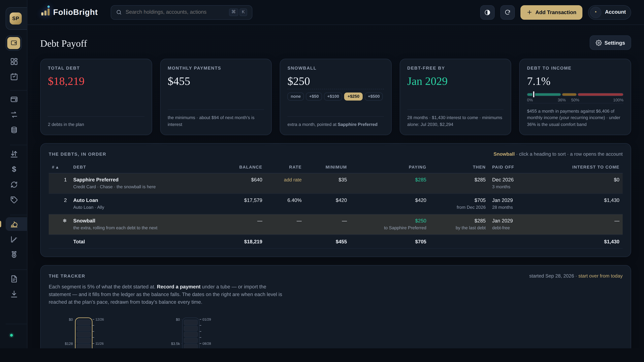Click the debt-to-income gauge bar
644x362 pixels.
click(x=575, y=95)
